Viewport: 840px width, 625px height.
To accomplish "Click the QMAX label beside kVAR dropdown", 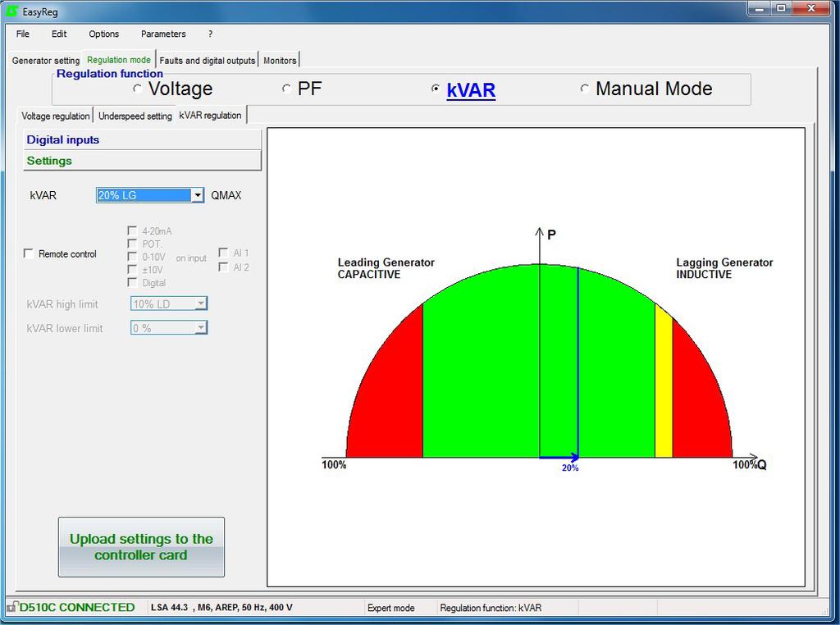I will [226, 195].
